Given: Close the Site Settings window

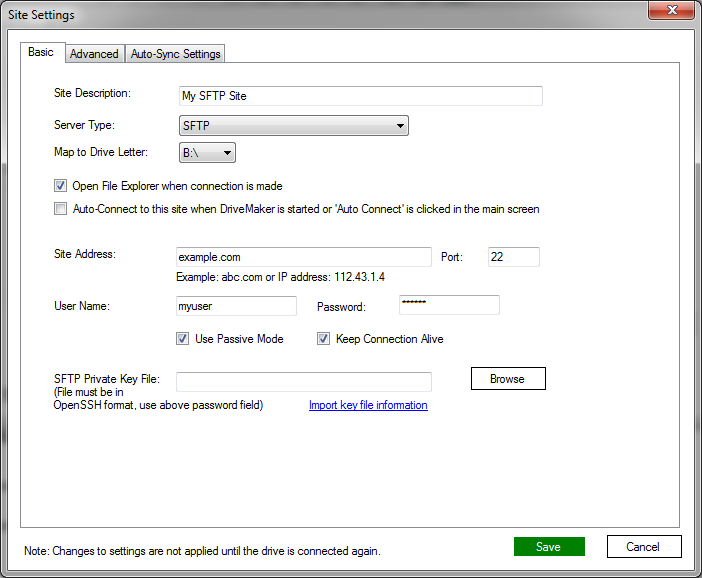Looking at the screenshot, I should coord(671,11).
